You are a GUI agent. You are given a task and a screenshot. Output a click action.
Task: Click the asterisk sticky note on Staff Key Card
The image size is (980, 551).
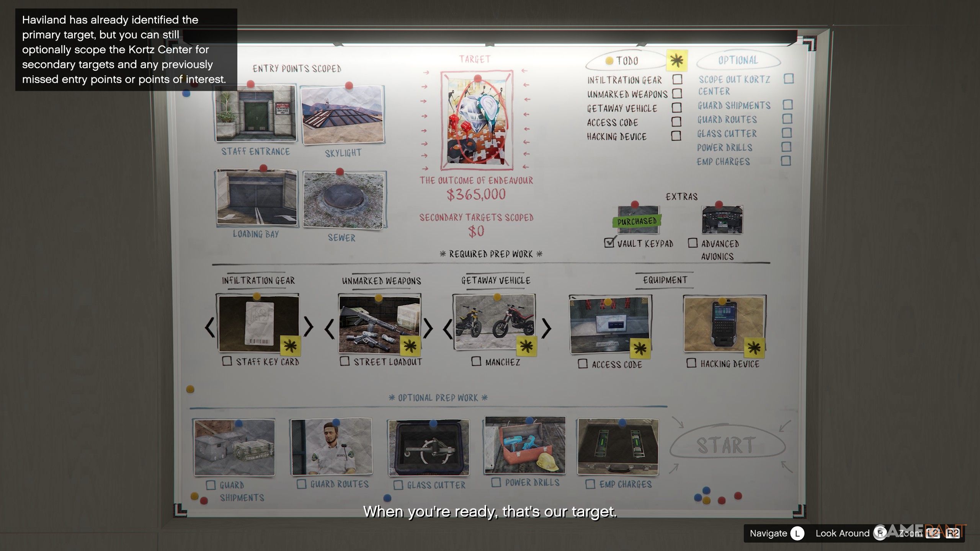291,346
